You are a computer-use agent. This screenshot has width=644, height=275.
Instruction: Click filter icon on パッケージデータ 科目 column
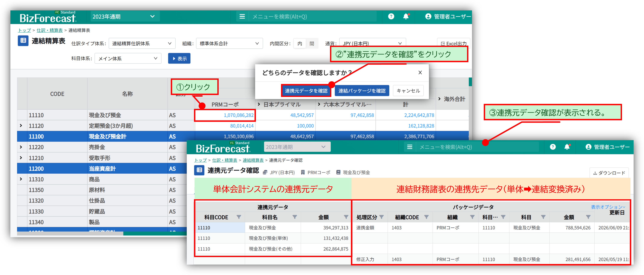(543, 217)
